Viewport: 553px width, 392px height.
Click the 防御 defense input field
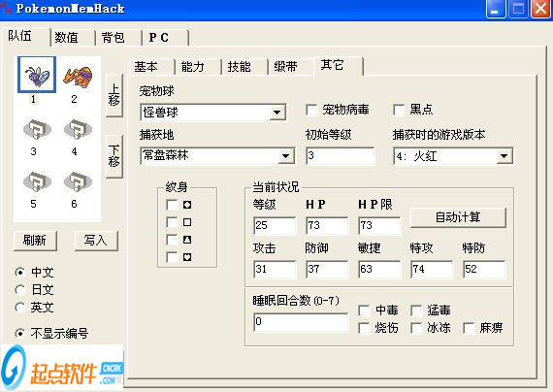click(x=327, y=270)
